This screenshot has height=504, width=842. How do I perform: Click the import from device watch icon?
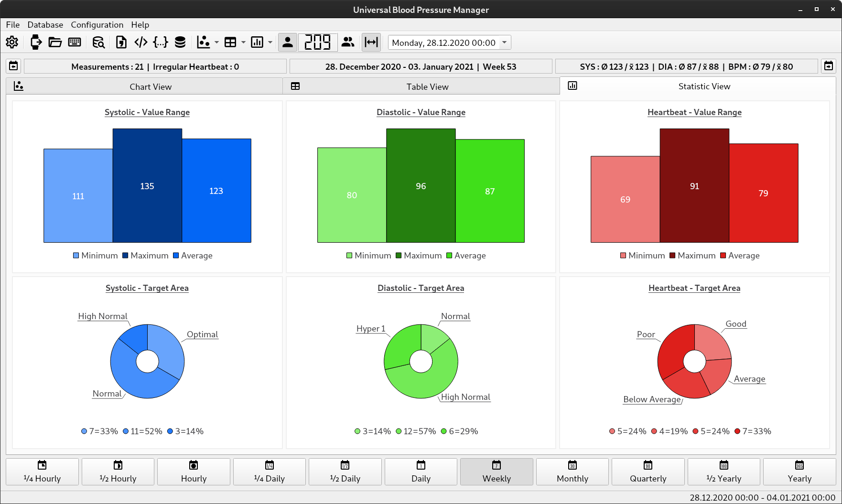(x=36, y=43)
